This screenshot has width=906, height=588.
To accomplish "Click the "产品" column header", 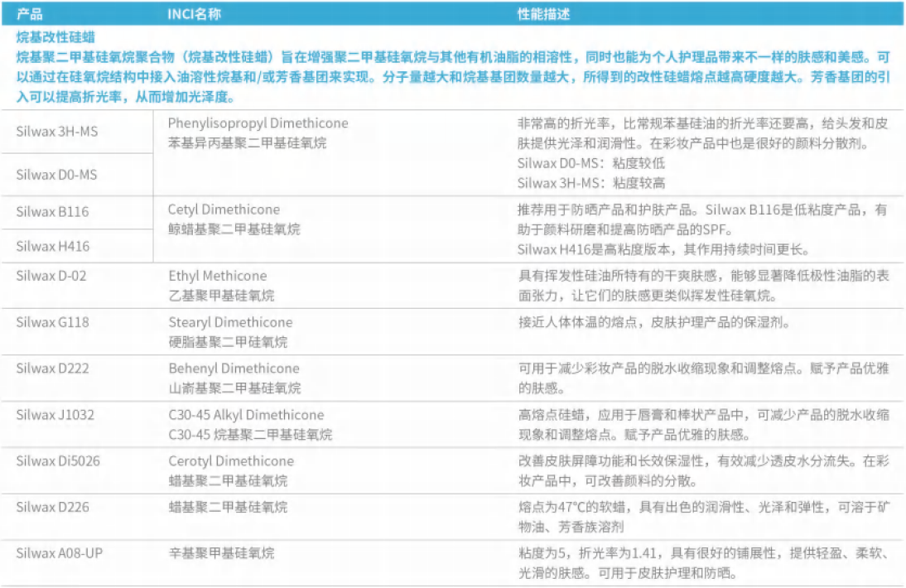I will click(30, 14).
